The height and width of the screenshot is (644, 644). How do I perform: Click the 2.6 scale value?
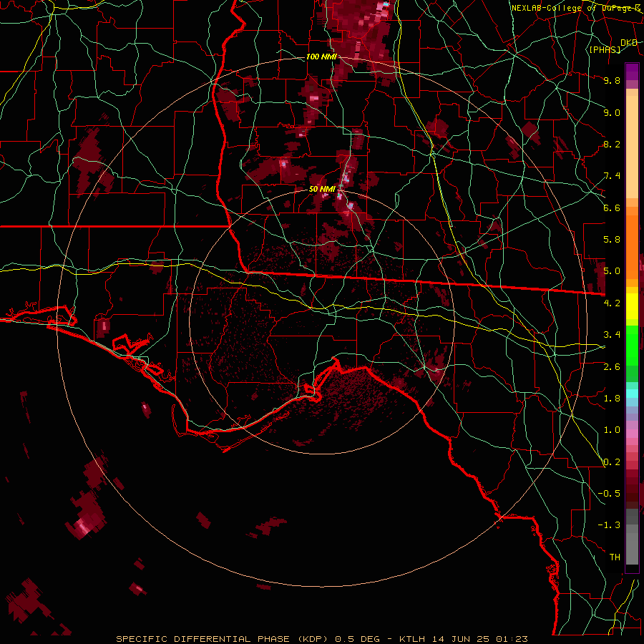(x=612, y=367)
